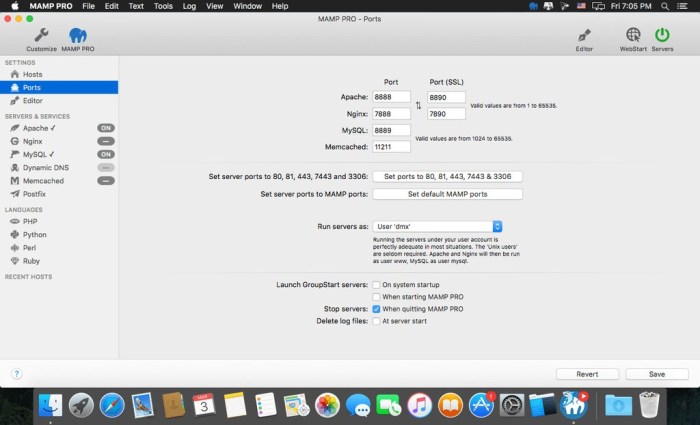Uncheck 'When quitting MAMP PRO' checkbox

pos(376,309)
